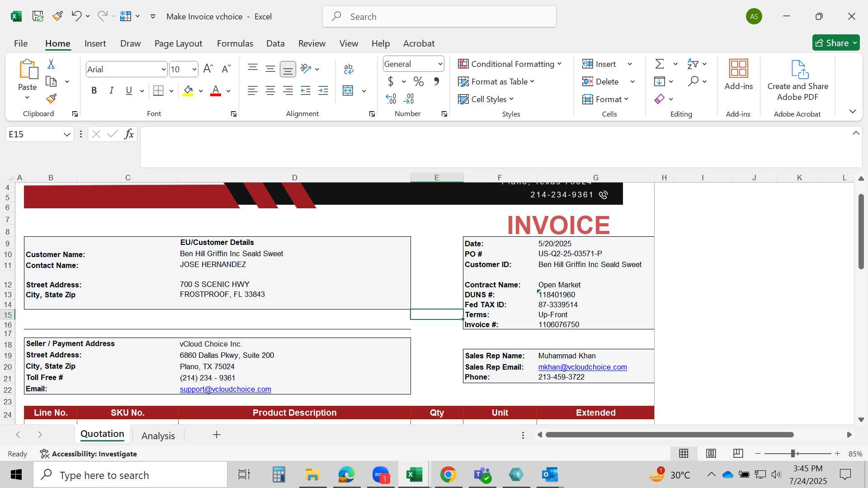Click Create and Share Adobe PDF
This screenshot has height=488, width=868.
pos(798,80)
